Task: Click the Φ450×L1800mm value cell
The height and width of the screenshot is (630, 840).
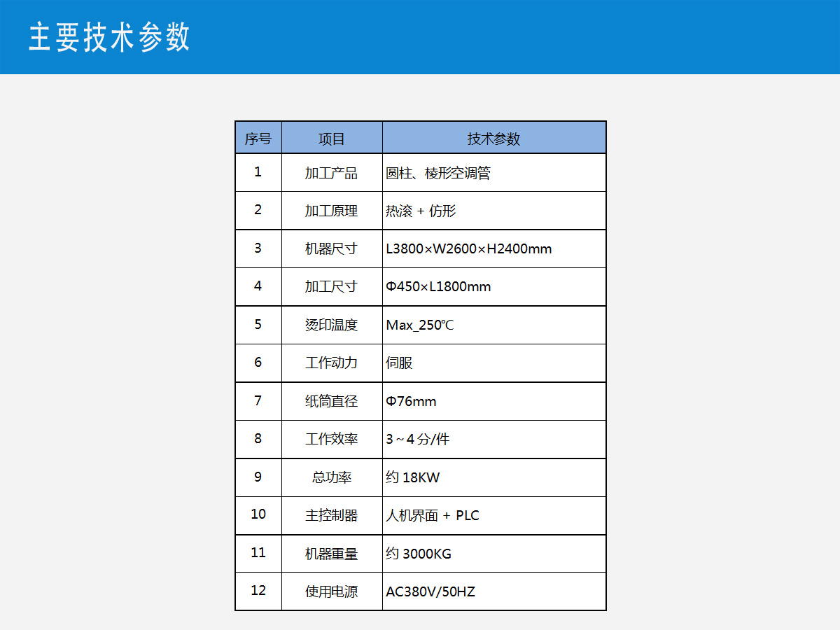Action: coord(439,287)
